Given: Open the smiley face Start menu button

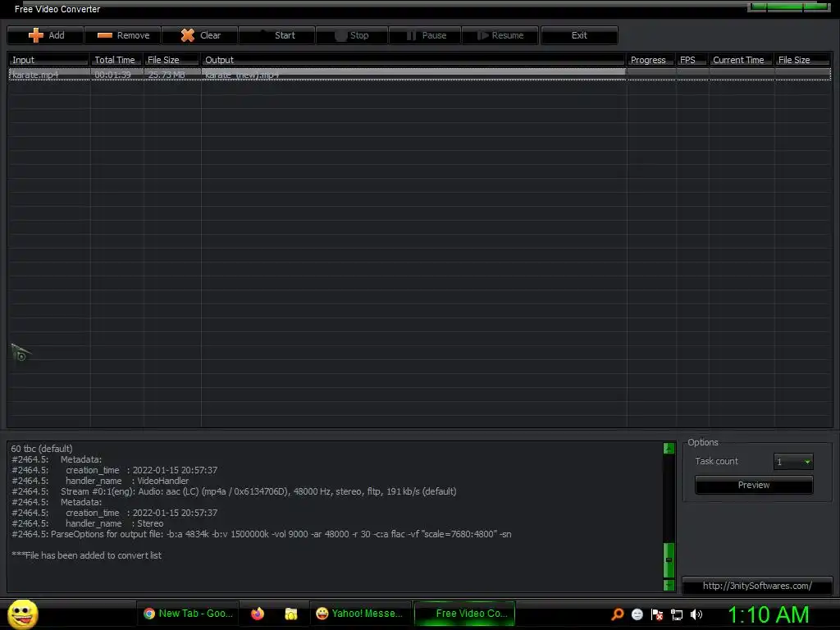Looking at the screenshot, I should point(22,614).
